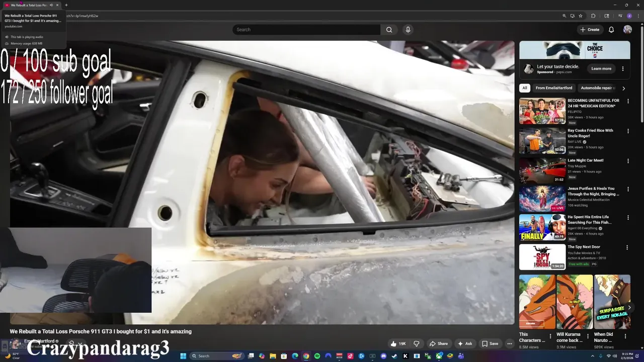Switch to Chrome in taskbar
644x362 pixels.
pos(306,356)
